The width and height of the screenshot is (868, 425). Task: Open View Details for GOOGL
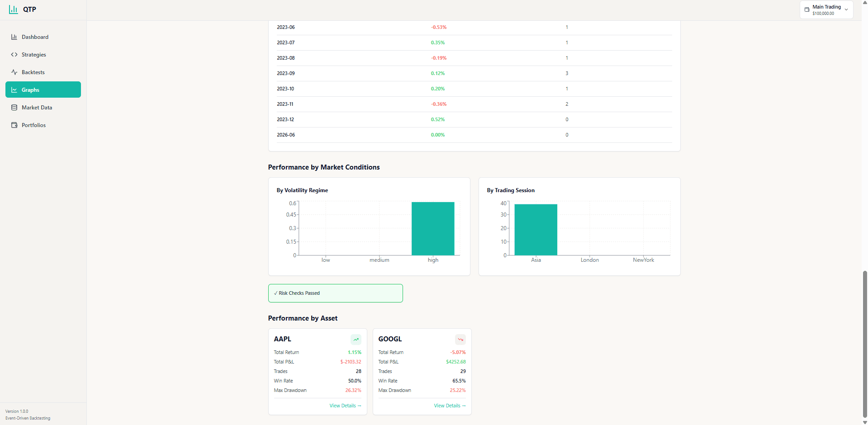click(x=450, y=406)
